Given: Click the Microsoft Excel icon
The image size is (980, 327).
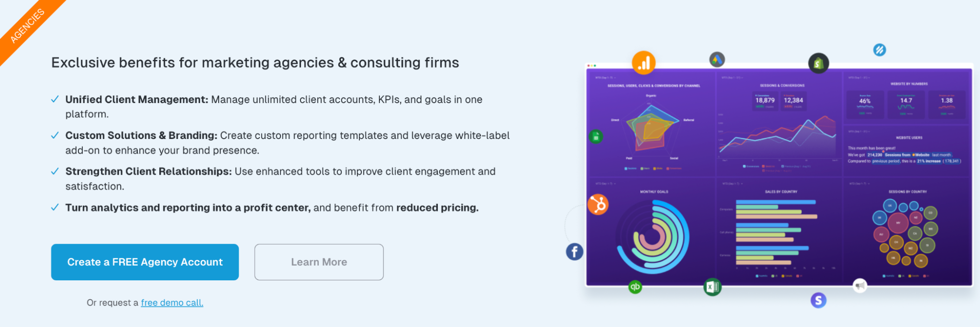Looking at the screenshot, I should [712, 287].
